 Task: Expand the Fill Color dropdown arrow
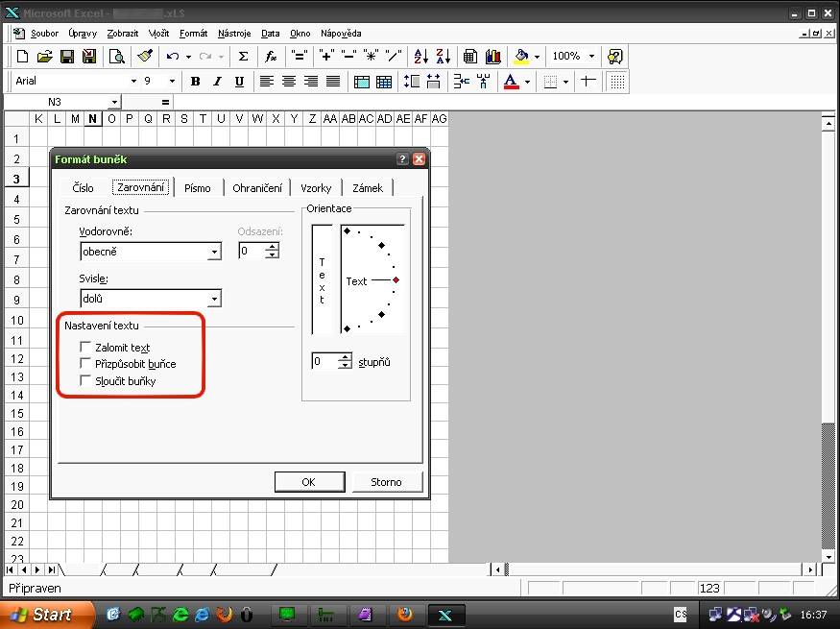[x=537, y=56]
